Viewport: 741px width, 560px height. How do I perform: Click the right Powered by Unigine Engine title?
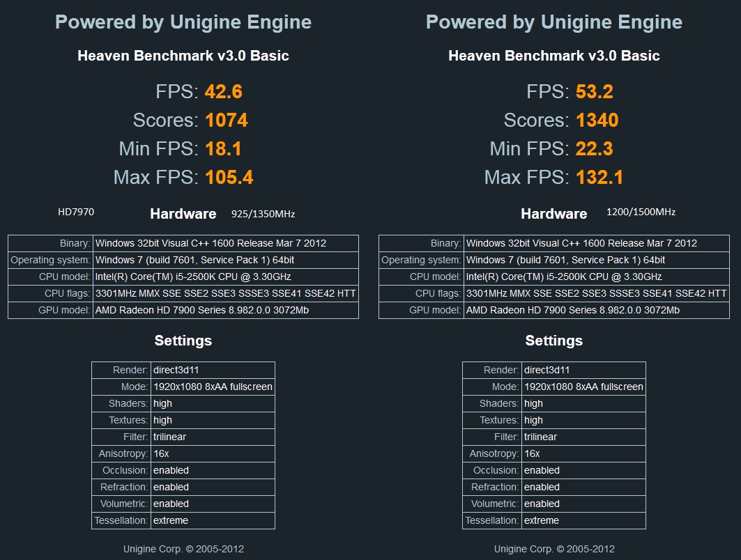[x=554, y=22]
